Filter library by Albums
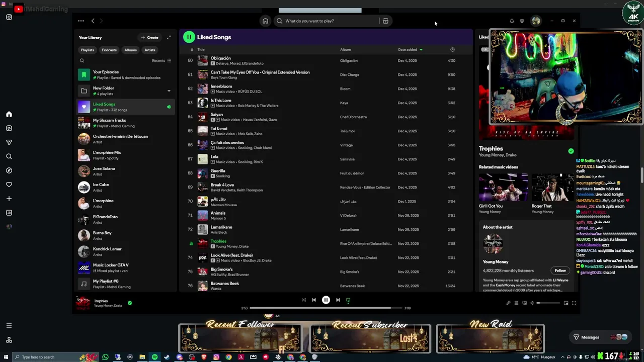This screenshot has width=644, height=362. point(131,50)
